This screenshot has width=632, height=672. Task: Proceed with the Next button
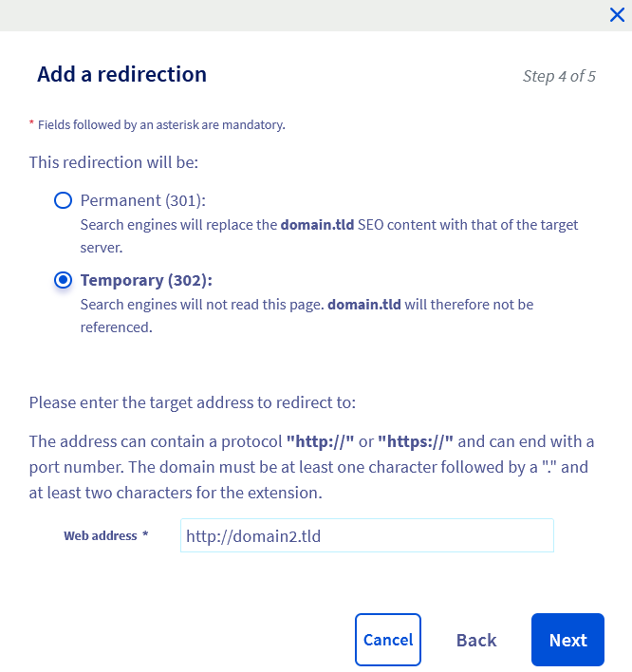tap(567, 640)
